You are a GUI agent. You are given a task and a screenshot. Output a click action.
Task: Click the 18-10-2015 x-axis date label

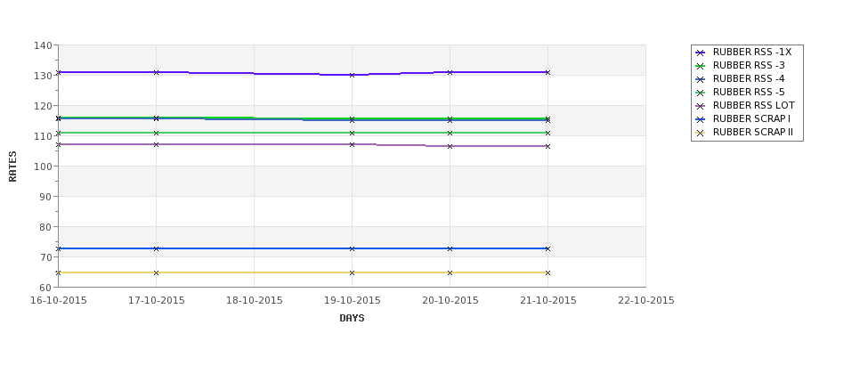point(254,301)
